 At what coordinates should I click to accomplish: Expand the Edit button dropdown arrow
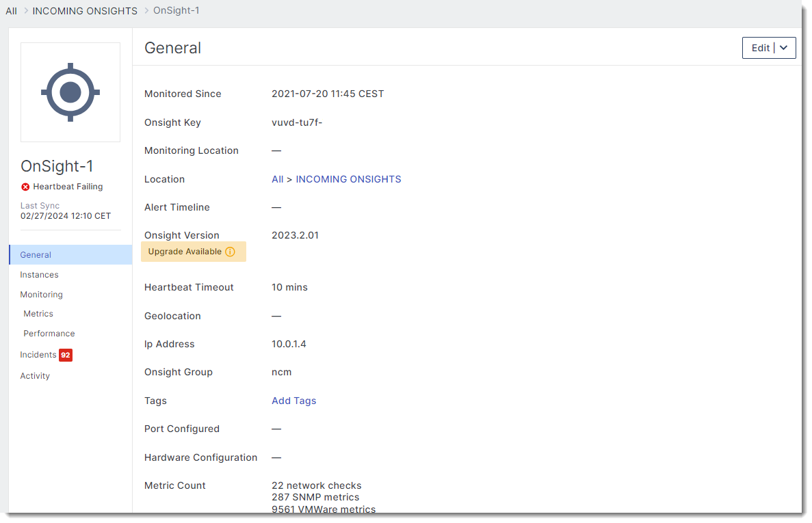click(783, 48)
